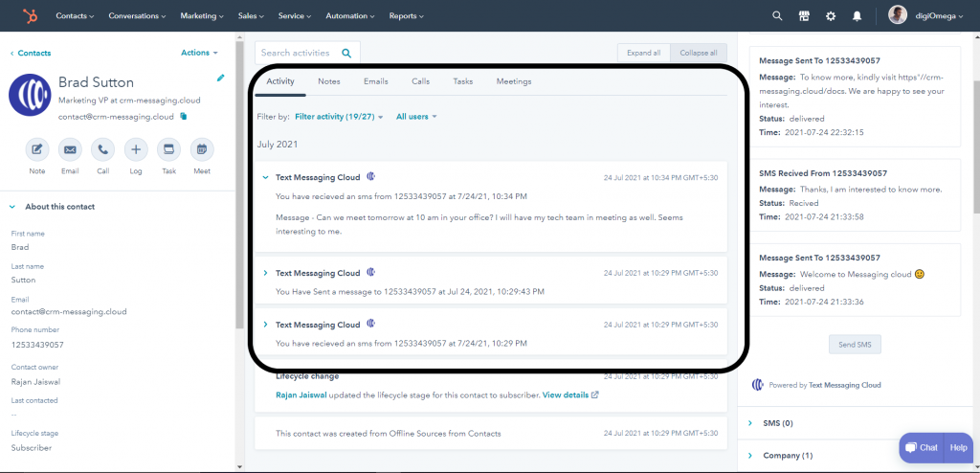The width and height of the screenshot is (980, 473).
Task: Collapse the 10:34 PM Text Messaging Cloud entry
Action: [x=265, y=178]
